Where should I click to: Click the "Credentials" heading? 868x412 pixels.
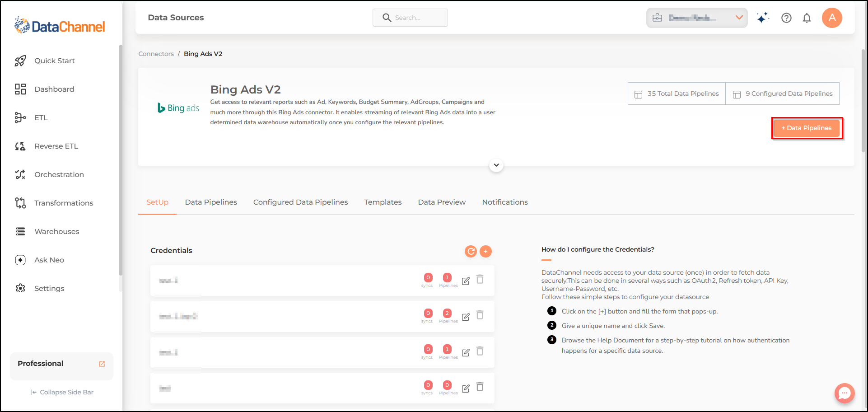click(x=171, y=251)
